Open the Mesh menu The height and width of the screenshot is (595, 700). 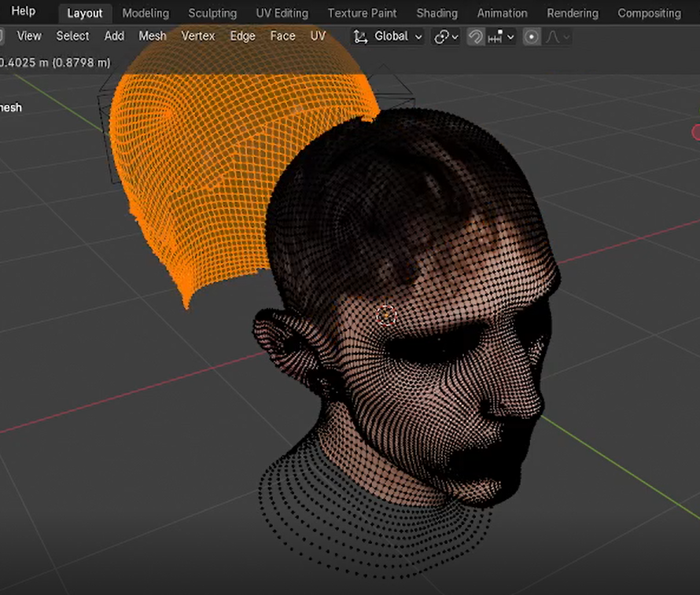point(152,36)
